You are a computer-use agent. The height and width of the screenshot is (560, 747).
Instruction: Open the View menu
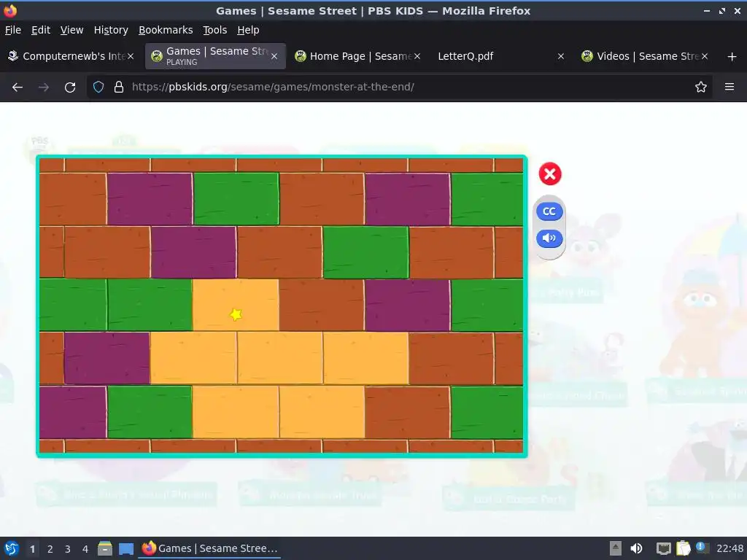[x=71, y=30]
